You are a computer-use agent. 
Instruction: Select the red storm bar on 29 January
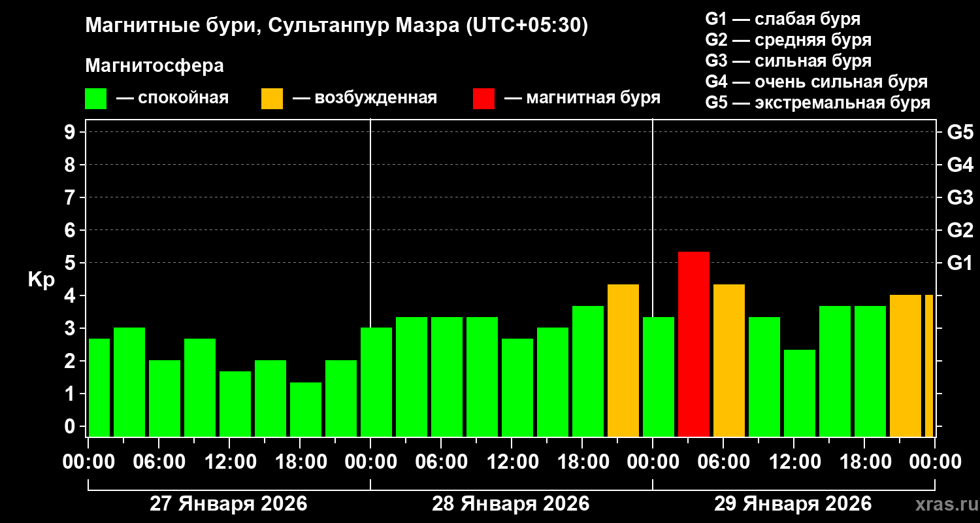coord(694,344)
